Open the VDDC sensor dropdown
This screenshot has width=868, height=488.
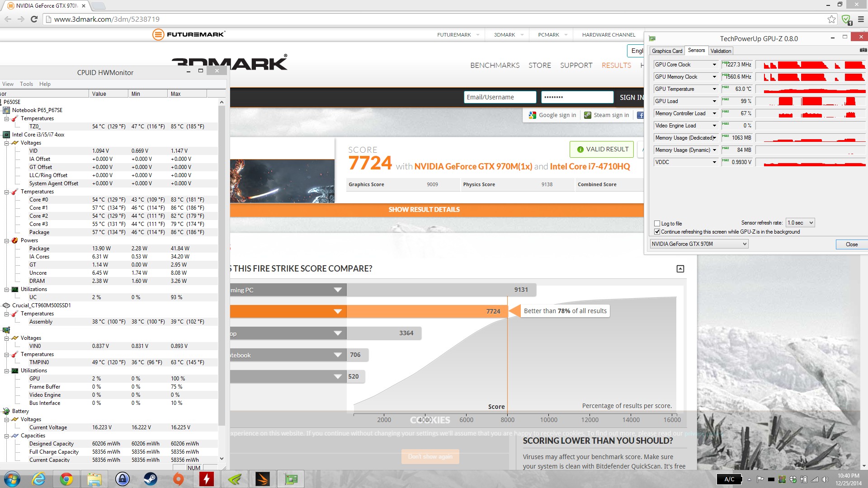(714, 162)
